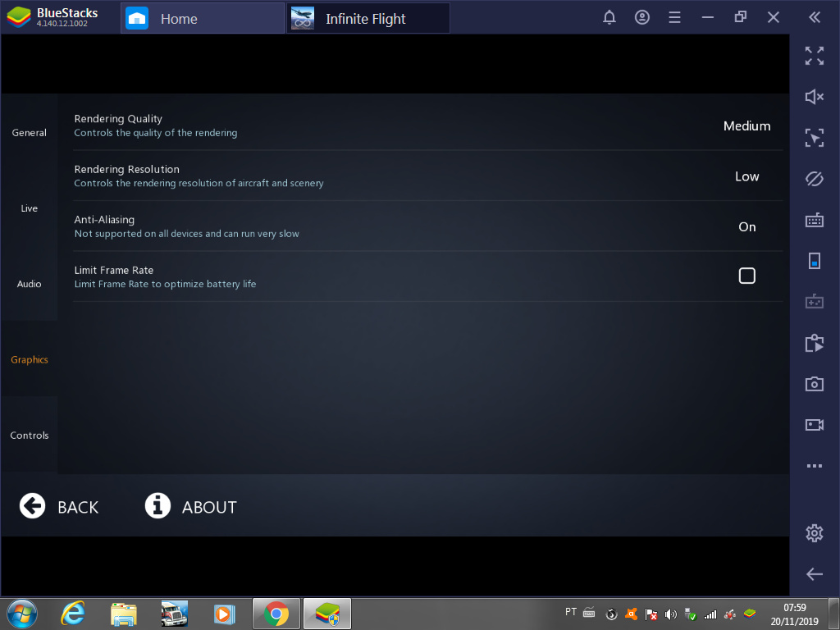Viewport: 840px width, 630px height.
Task: Toggle the crossed-out eye overlay icon
Action: pos(815,179)
